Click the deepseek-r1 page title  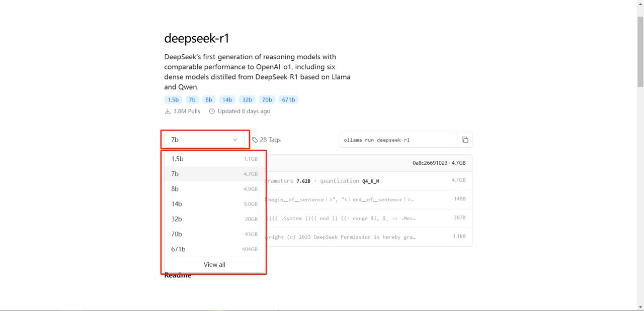[x=197, y=39]
